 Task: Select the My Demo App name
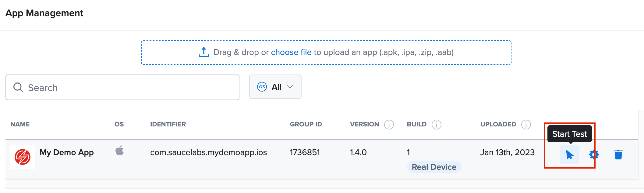(x=66, y=152)
